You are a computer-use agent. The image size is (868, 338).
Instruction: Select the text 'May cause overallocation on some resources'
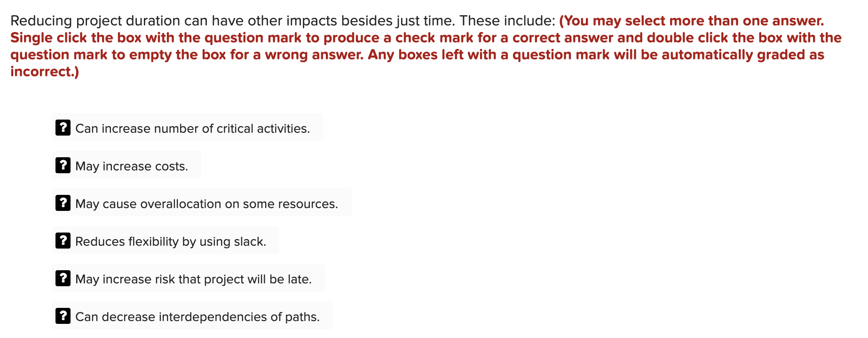[x=206, y=204]
